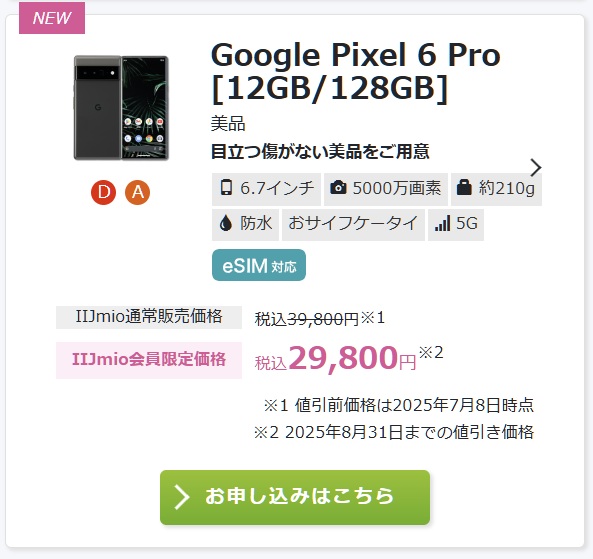Click the 5000万画素 feature tag
593x559 pixels.
click(x=386, y=189)
